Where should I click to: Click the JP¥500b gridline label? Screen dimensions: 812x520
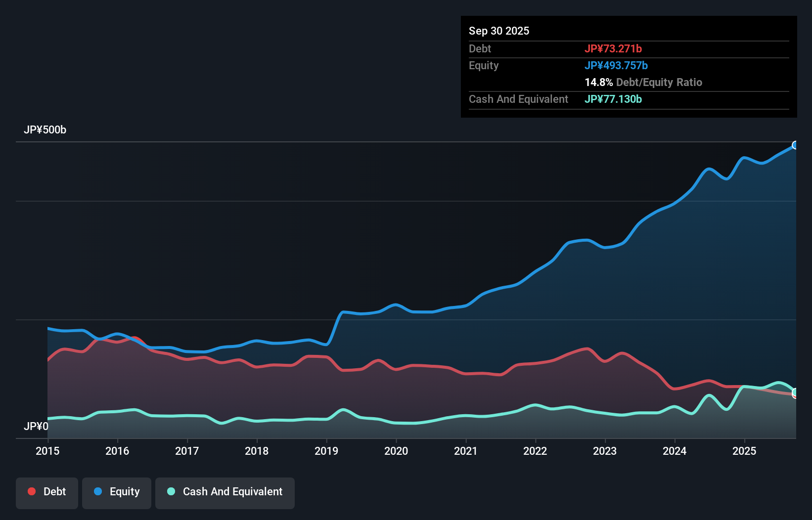(x=45, y=130)
